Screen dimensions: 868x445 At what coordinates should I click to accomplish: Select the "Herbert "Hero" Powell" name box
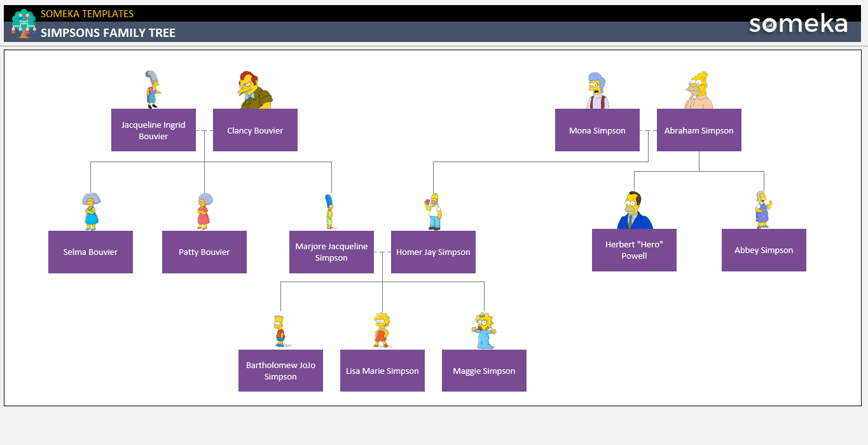pos(634,250)
